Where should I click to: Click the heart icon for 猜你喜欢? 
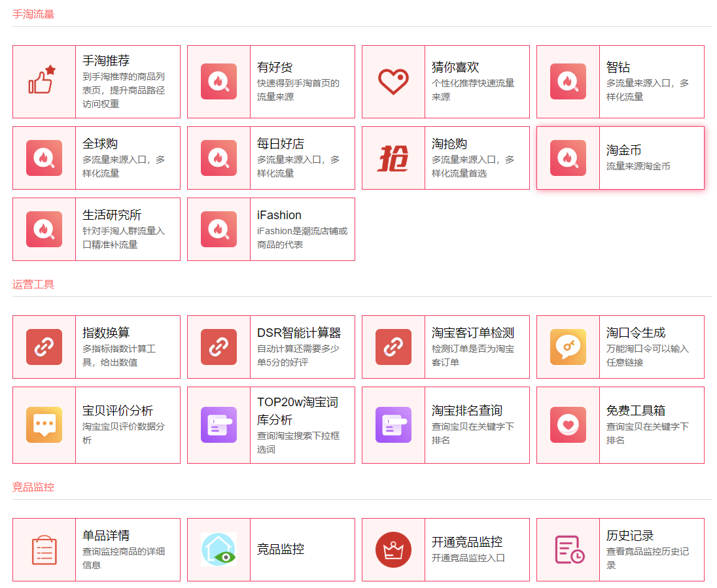393,82
